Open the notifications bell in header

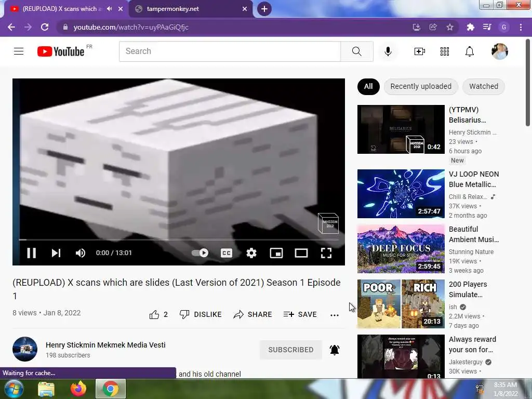(470, 51)
